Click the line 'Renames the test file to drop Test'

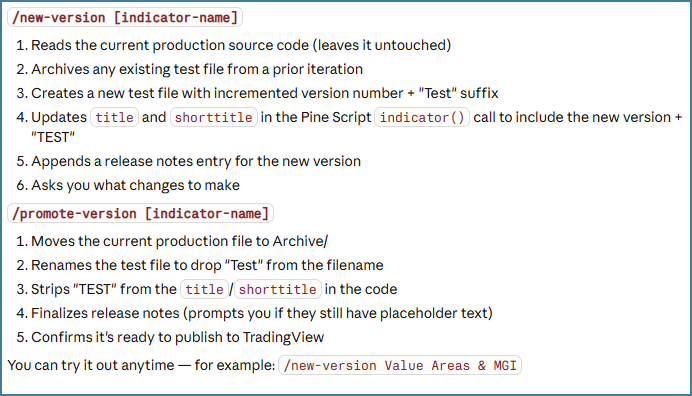[207, 265]
